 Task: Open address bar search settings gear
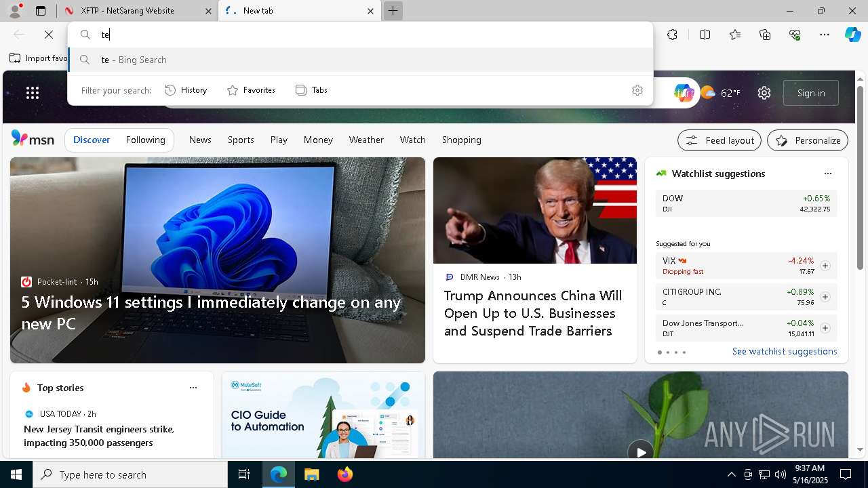(x=637, y=90)
